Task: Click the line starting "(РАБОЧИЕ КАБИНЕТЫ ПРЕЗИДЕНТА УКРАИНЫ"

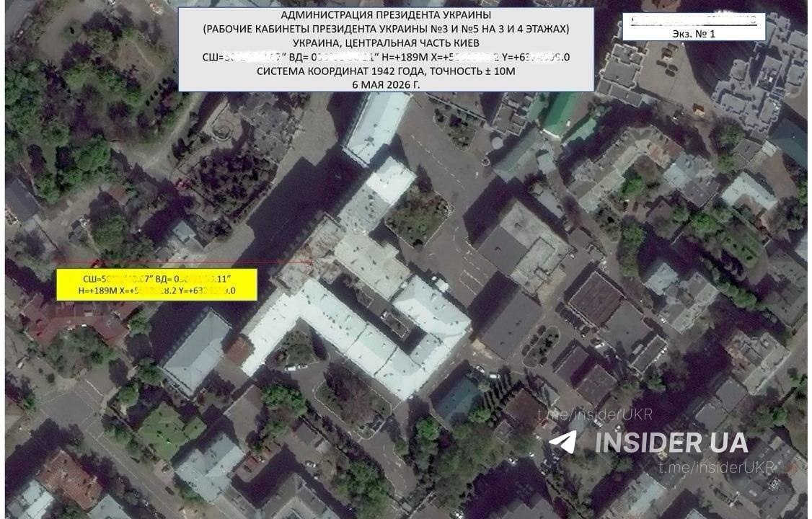Action: [386, 30]
